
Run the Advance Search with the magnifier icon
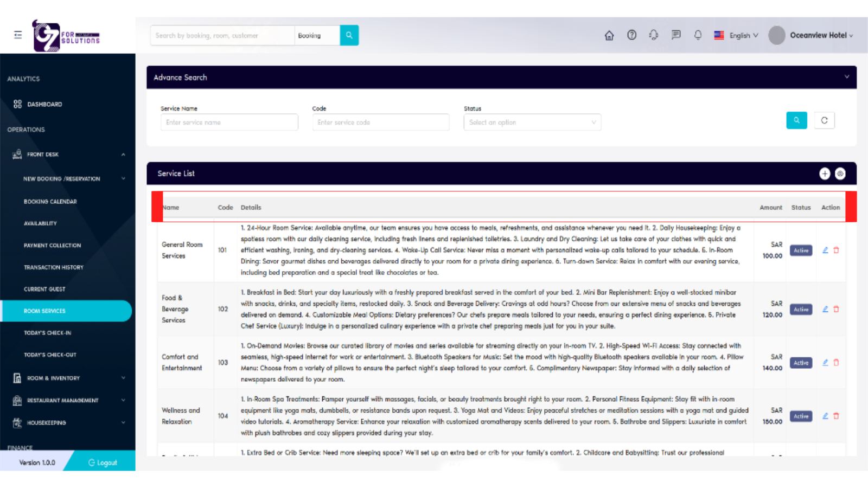click(796, 120)
